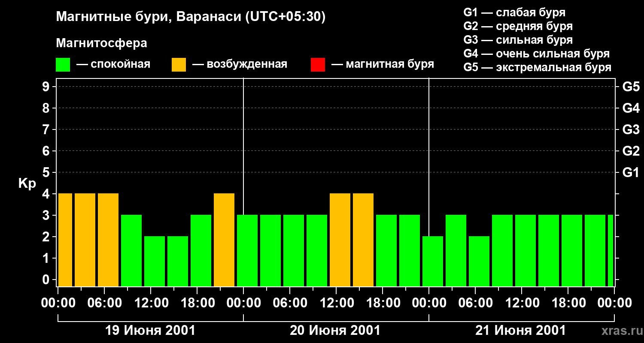Click the chart title 'Магнитные бури, Варанаси (UTC+05:30)'
644x343 pixels.
click(191, 17)
